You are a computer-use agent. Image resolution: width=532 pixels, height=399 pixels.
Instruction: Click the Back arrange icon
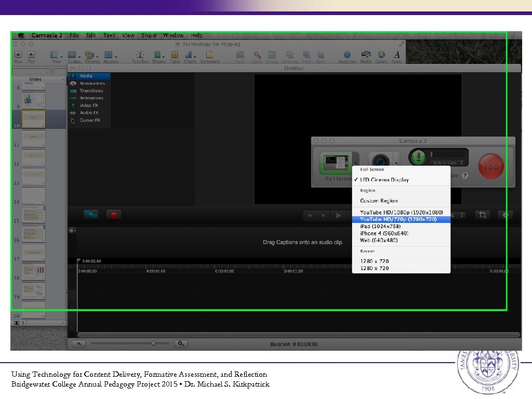pyautogui.click(x=320, y=55)
